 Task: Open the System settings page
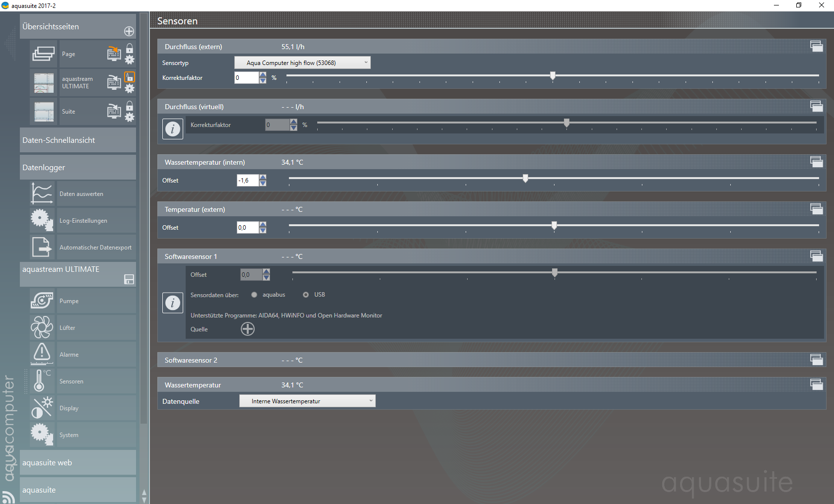83,435
